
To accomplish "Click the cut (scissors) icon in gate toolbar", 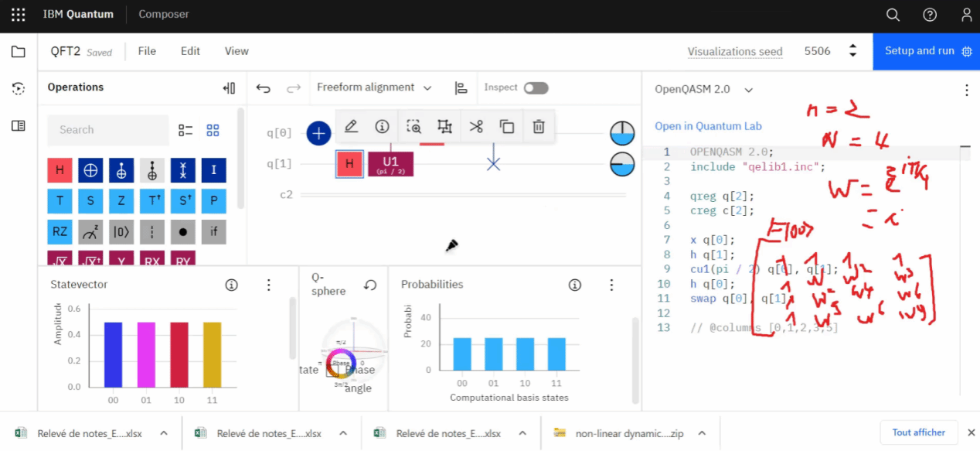I will (476, 127).
